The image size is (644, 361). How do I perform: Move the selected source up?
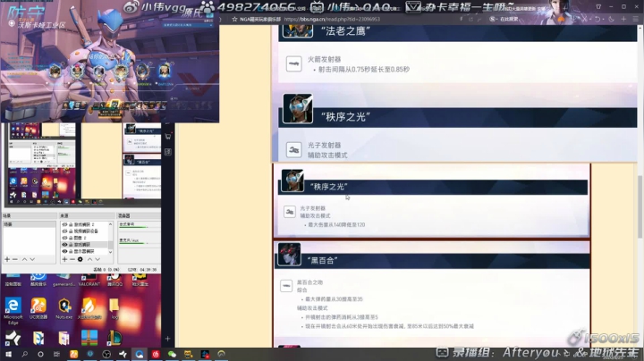tap(89, 259)
